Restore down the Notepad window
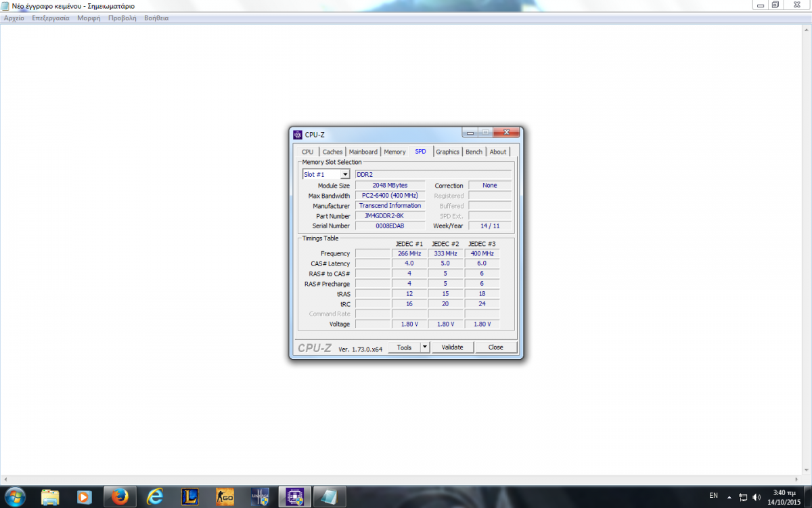This screenshot has height=508, width=812. [x=776, y=5]
